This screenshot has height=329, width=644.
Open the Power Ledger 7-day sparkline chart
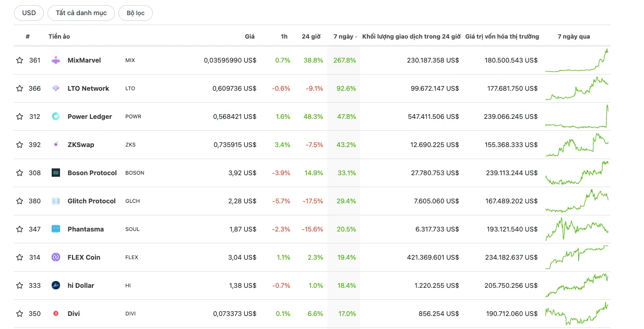pos(577,116)
